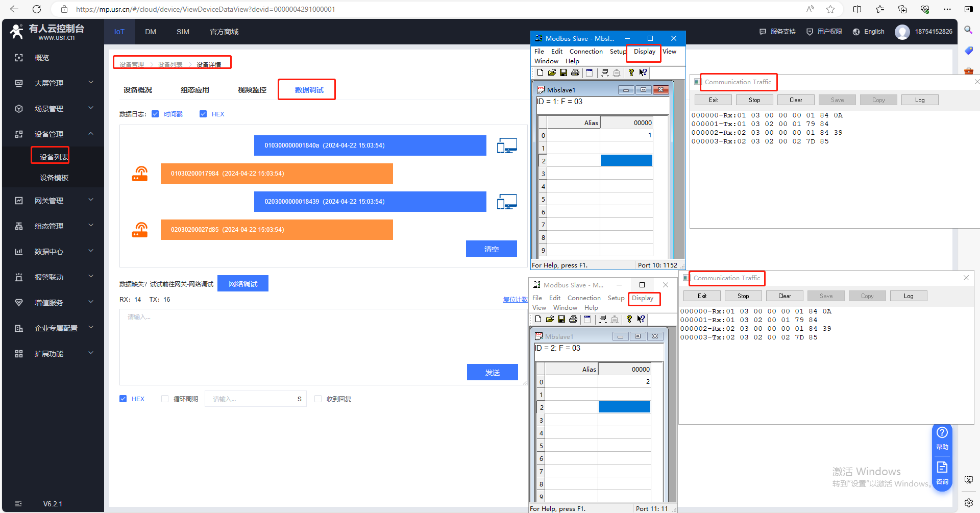Click the Save icon in top Modbus Slave toolbar
980x513 pixels.
(563, 72)
